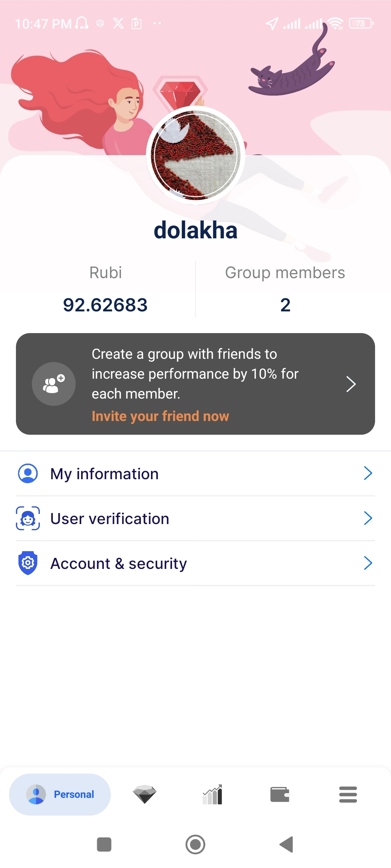Screen dimensions: 391x868
Task: View Group members count
Action: pos(285,305)
